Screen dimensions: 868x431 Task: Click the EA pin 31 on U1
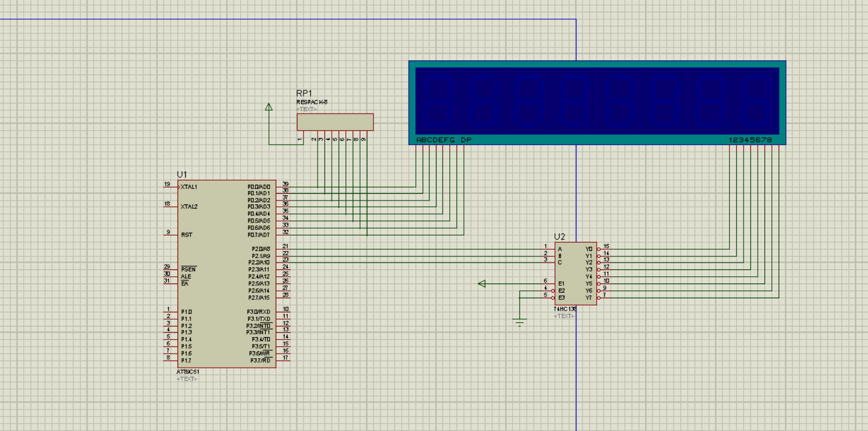coord(171,283)
